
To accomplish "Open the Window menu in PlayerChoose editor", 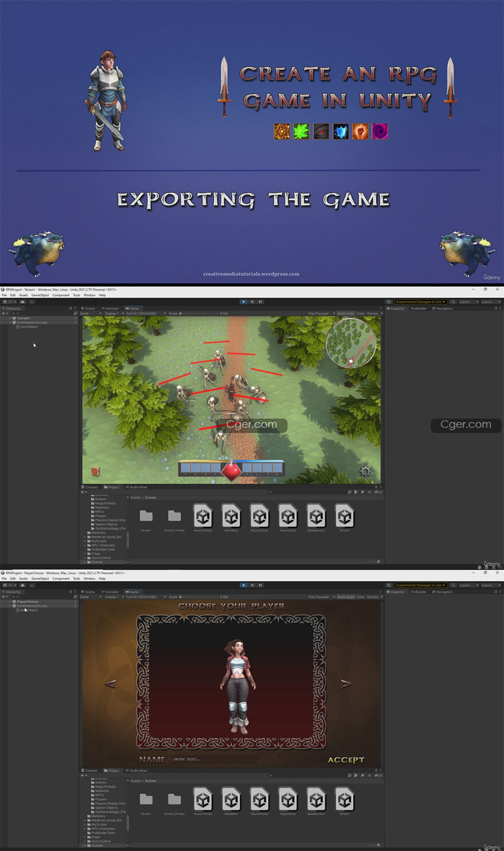I will [89, 578].
